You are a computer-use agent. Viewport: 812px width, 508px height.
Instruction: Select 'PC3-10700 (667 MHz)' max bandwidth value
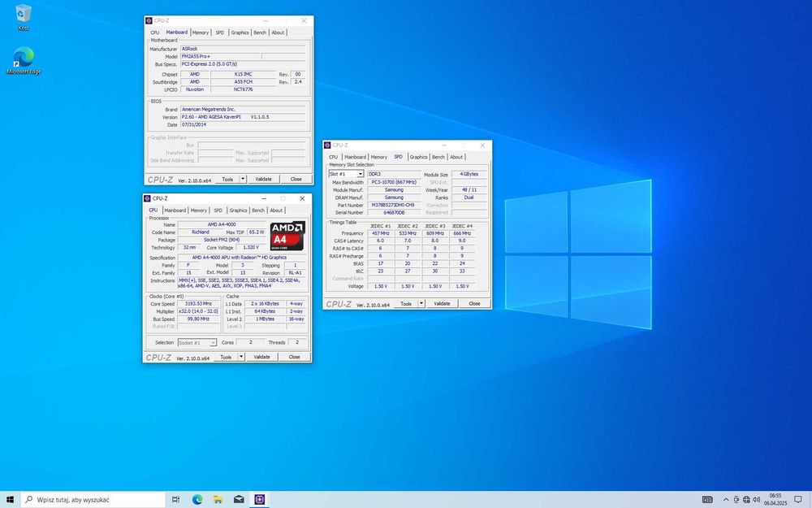click(x=394, y=182)
